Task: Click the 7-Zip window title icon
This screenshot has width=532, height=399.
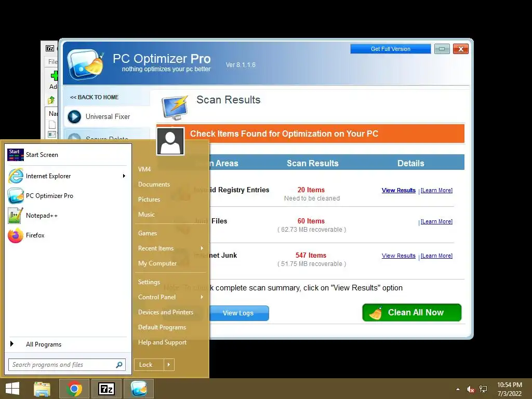Action: click(x=50, y=48)
